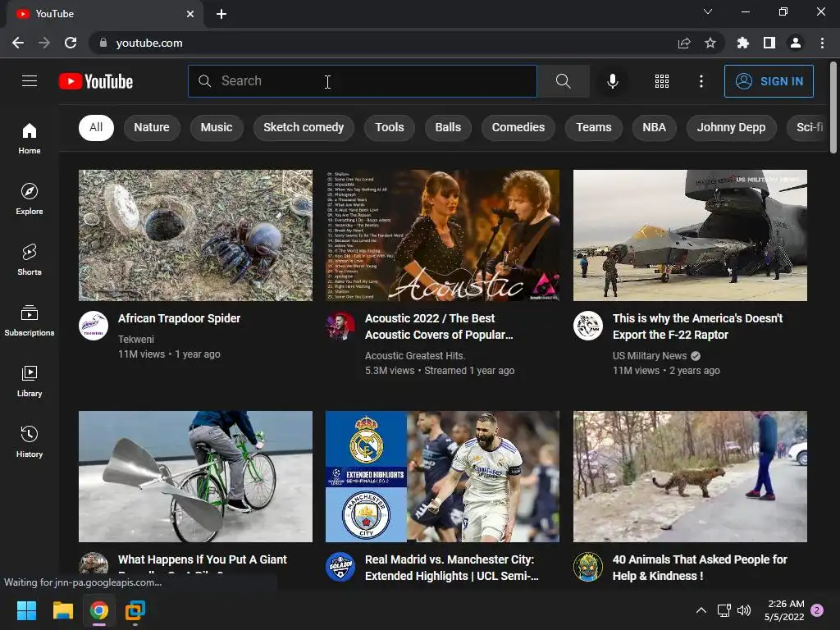Open the bicycle propeller thumbnail
840x630 pixels.
click(x=195, y=477)
